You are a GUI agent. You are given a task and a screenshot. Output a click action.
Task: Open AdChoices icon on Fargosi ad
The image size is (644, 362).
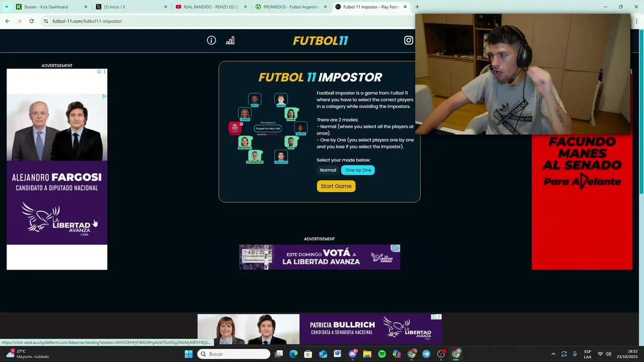[x=99, y=72]
